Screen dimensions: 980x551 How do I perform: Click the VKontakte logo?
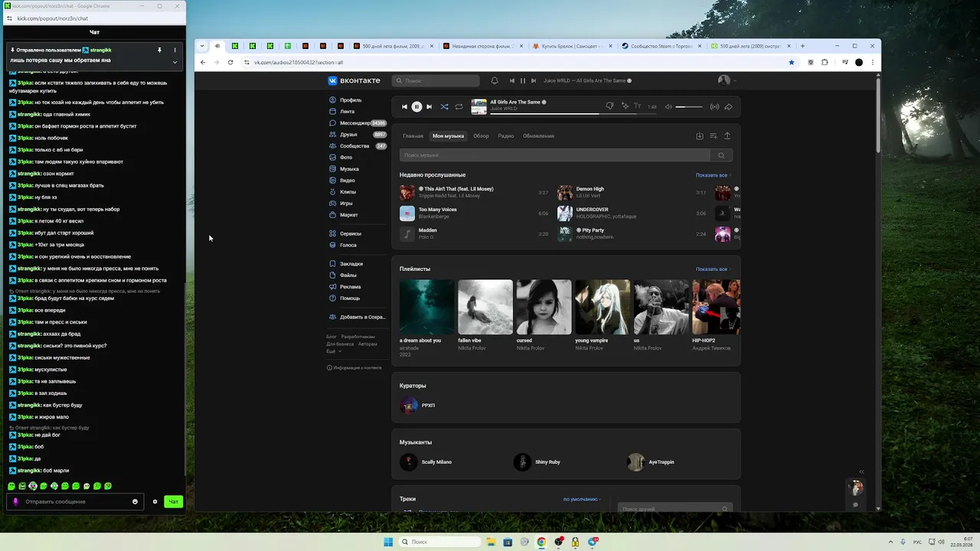[x=354, y=80]
